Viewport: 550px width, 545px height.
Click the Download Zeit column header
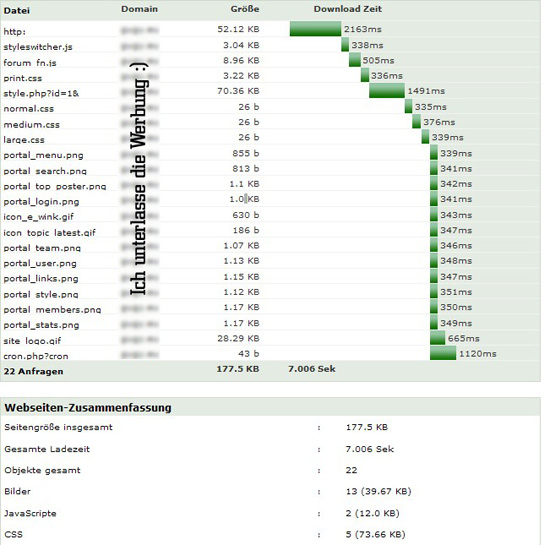tap(348, 9)
